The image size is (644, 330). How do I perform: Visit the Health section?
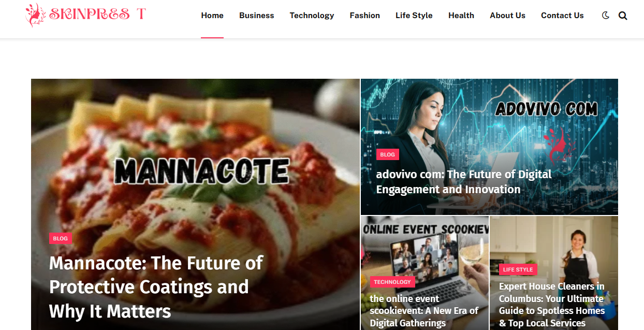[461, 16]
